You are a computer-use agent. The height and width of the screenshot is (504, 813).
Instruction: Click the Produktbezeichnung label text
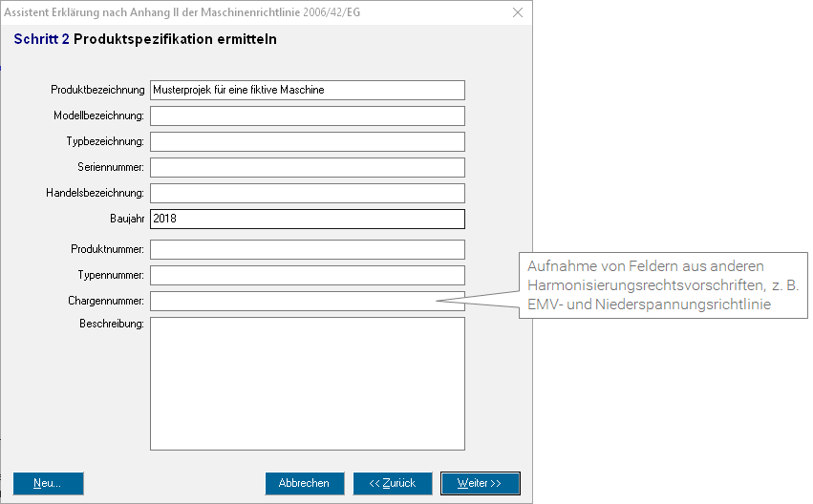point(96,90)
